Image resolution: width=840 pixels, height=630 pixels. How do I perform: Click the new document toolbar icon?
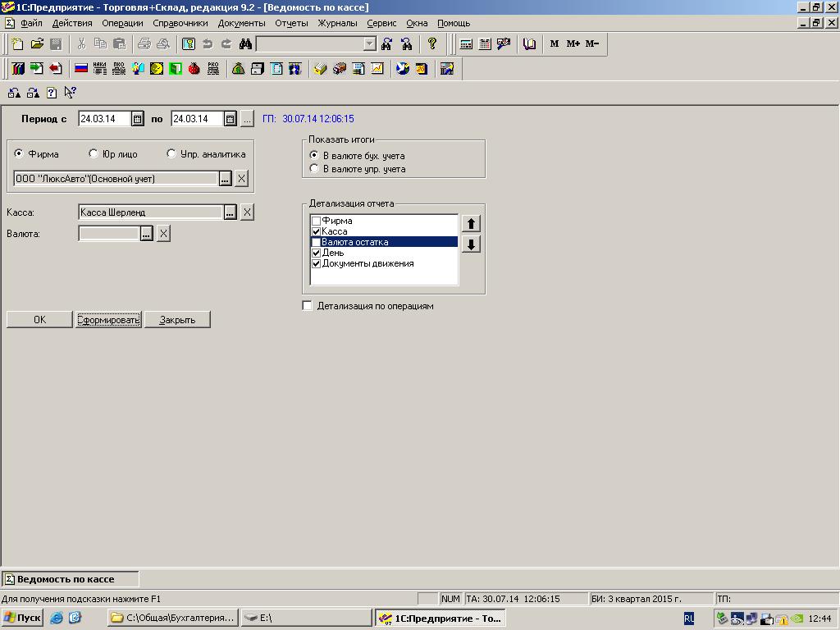pos(17,44)
